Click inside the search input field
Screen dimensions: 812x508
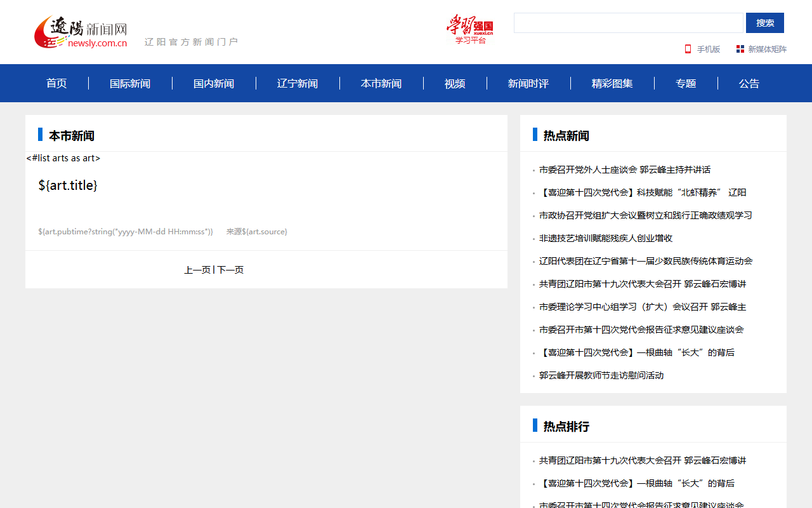[628, 23]
